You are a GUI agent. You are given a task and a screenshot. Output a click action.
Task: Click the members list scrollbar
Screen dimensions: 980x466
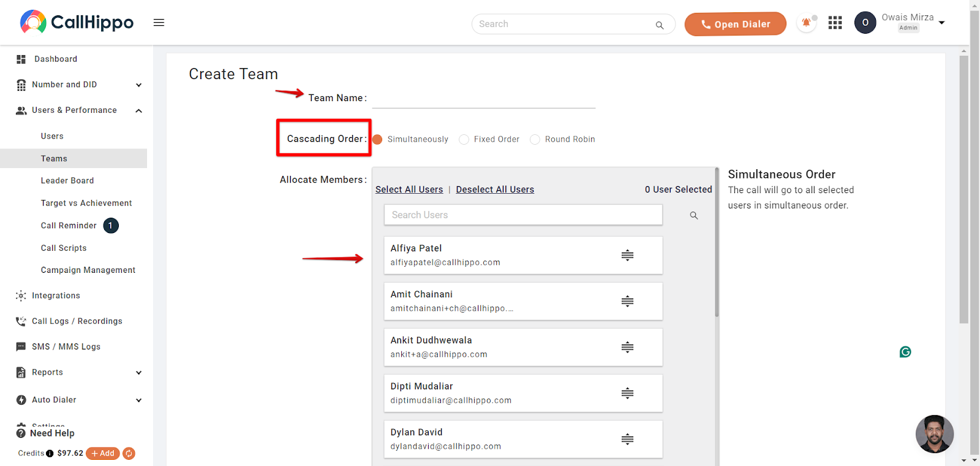point(717,243)
